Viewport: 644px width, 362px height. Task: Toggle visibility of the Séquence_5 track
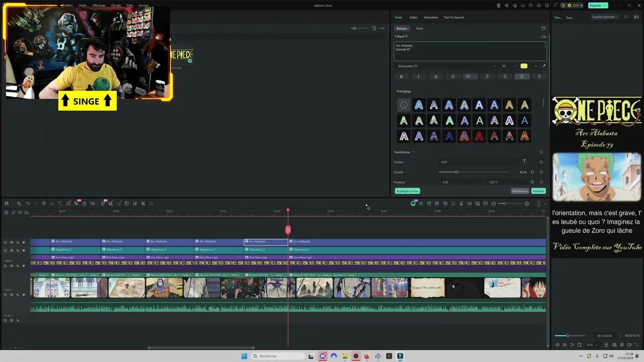23,250
